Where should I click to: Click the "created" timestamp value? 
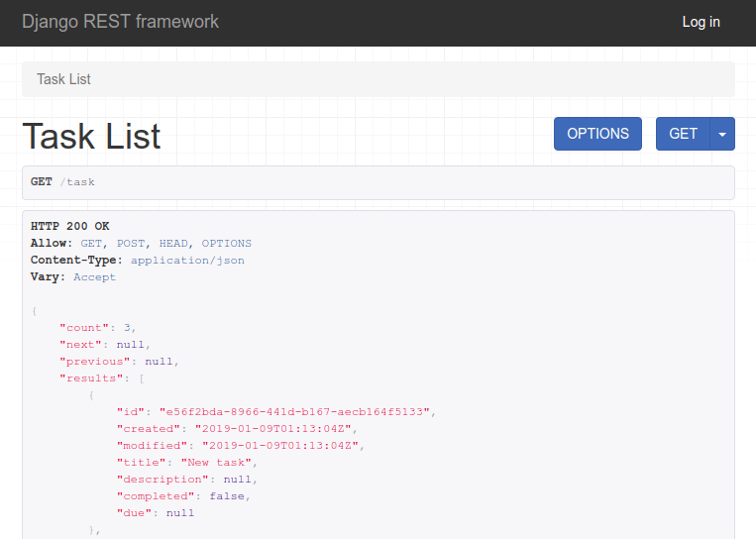[273, 429]
